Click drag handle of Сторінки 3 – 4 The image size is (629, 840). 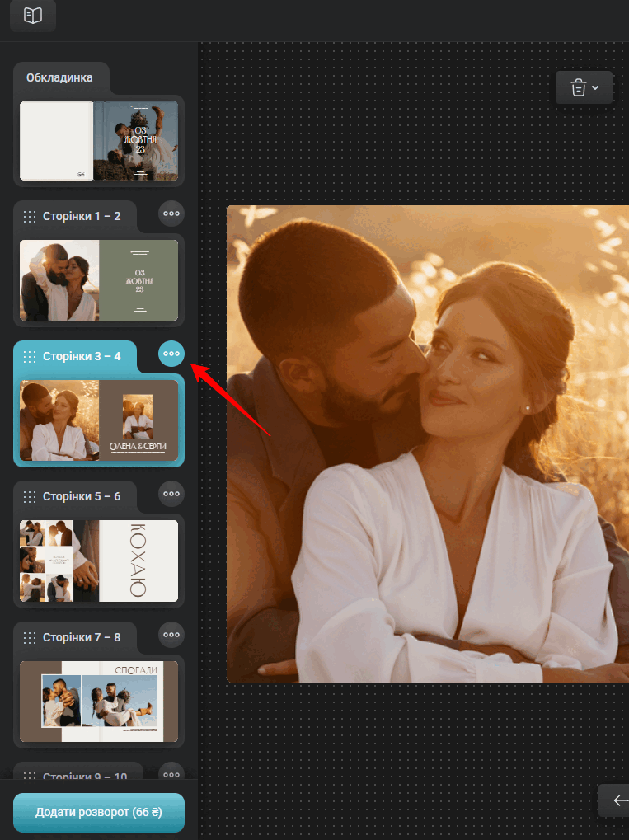30,357
